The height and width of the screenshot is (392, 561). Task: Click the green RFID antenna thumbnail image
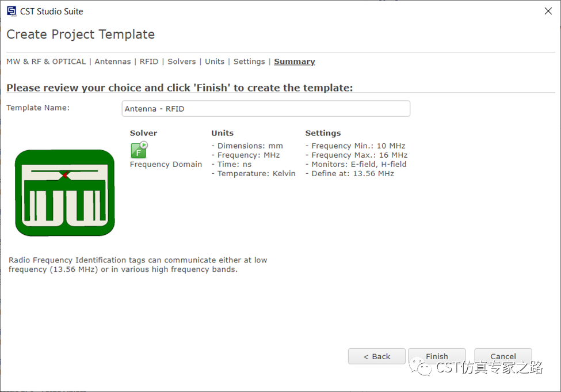coord(65,193)
